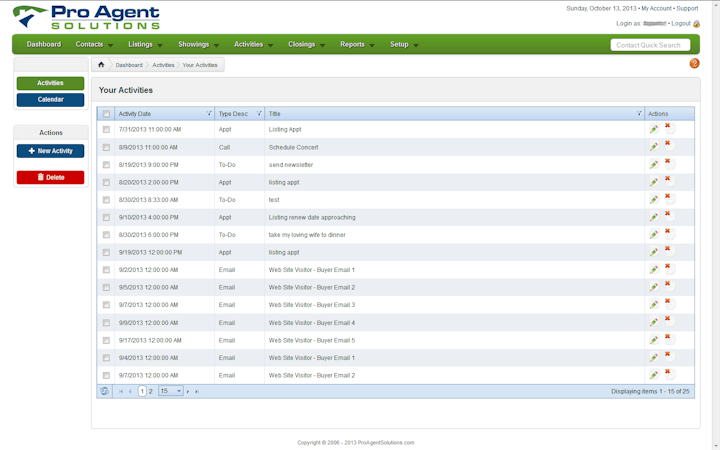Refresh the activities grid

tap(105, 391)
